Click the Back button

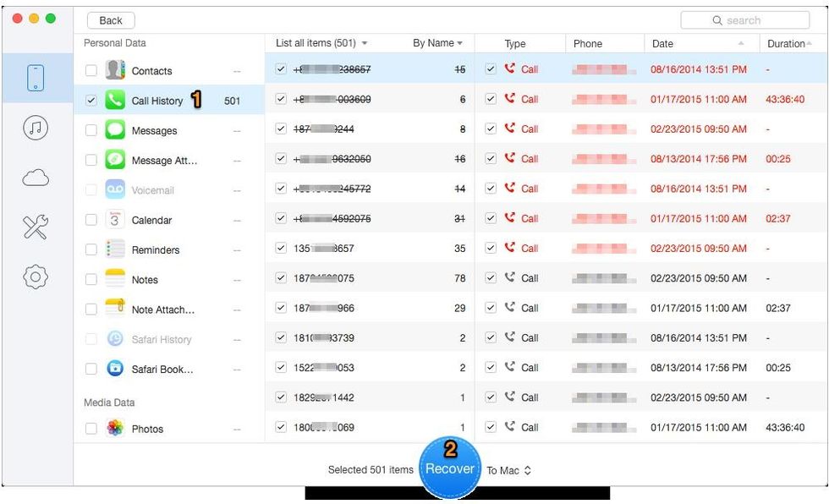[111, 20]
